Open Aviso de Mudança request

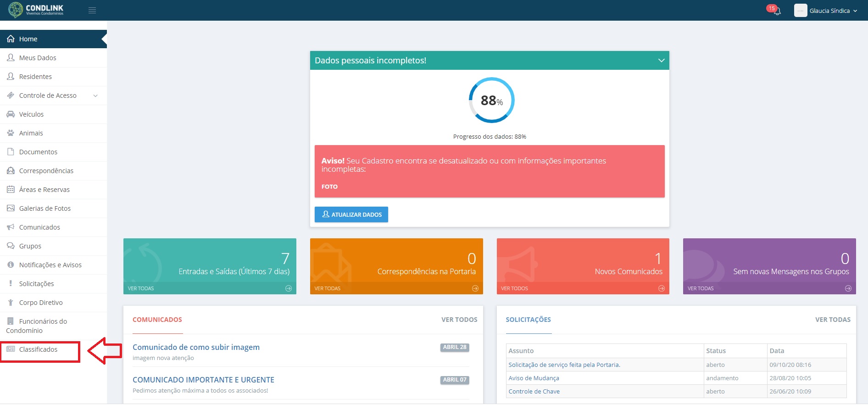point(534,378)
